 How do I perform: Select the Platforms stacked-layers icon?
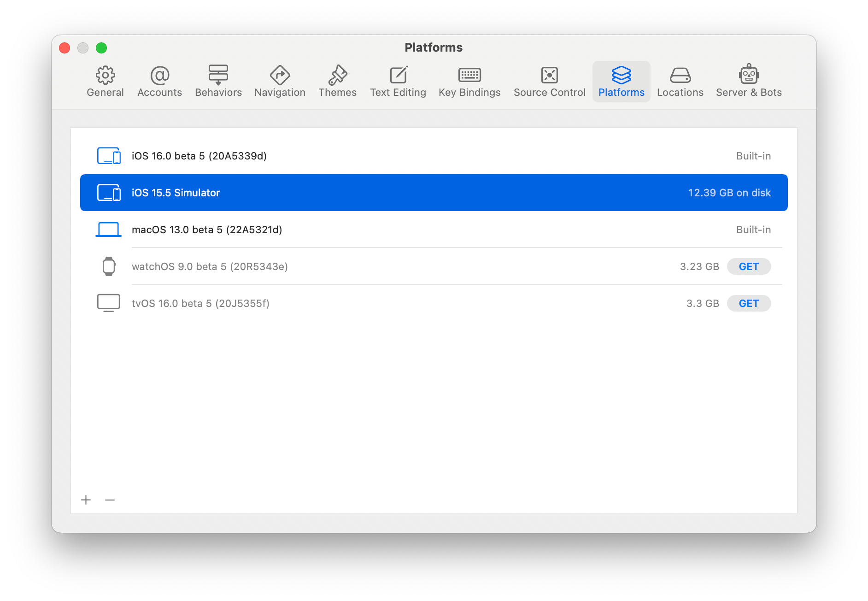point(622,75)
